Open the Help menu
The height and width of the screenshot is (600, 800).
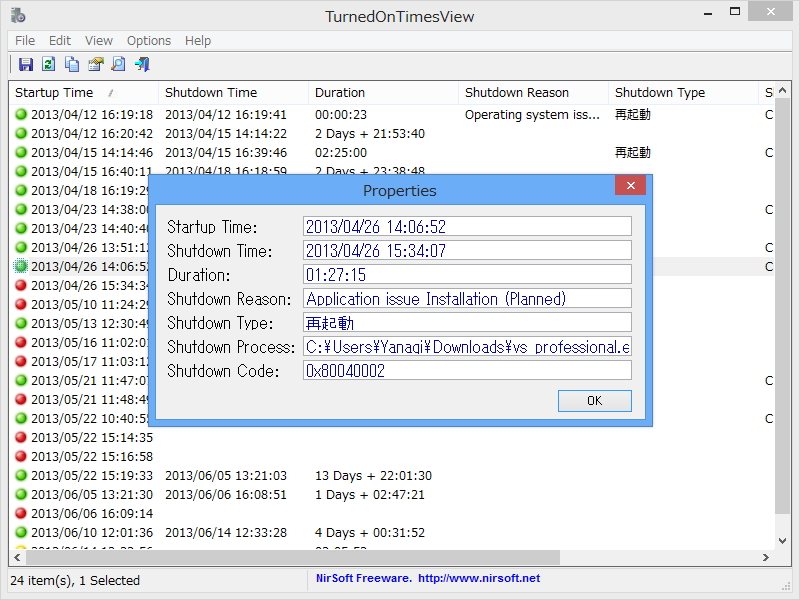(x=197, y=40)
